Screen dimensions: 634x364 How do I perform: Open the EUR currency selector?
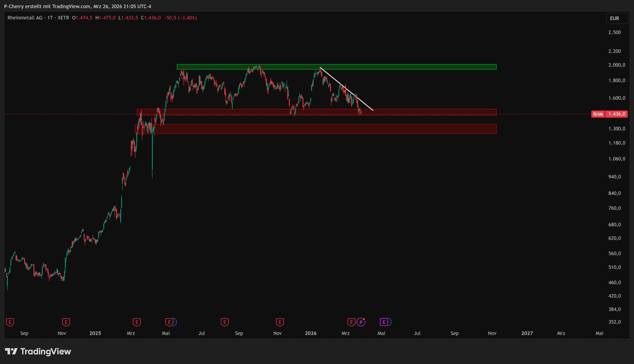coord(617,18)
